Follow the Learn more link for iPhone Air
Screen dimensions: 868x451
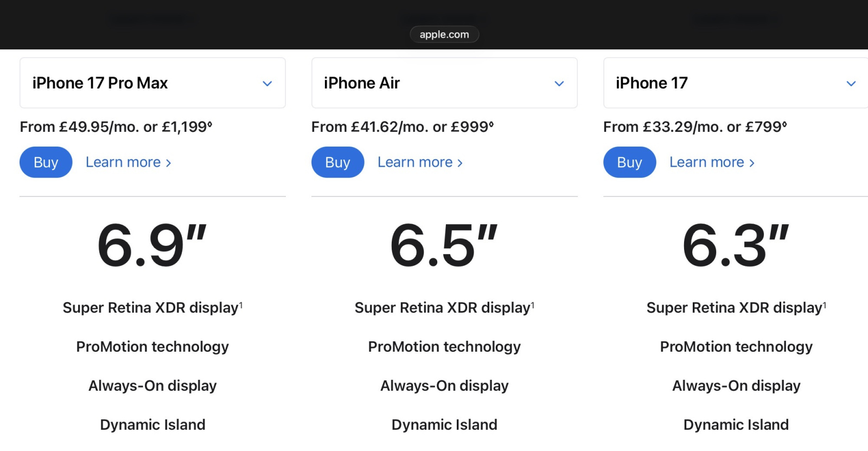point(420,162)
